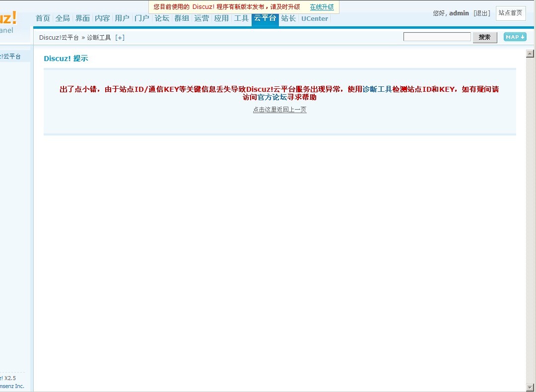Open the 门户 tab
This screenshot has height=392, width=536.
point(142,18)
